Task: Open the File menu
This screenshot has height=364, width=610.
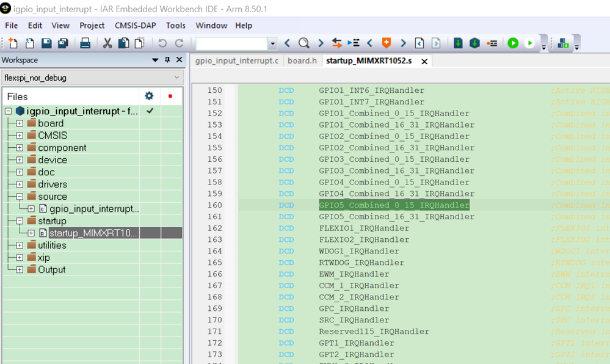Action: [x=11, y=25]
